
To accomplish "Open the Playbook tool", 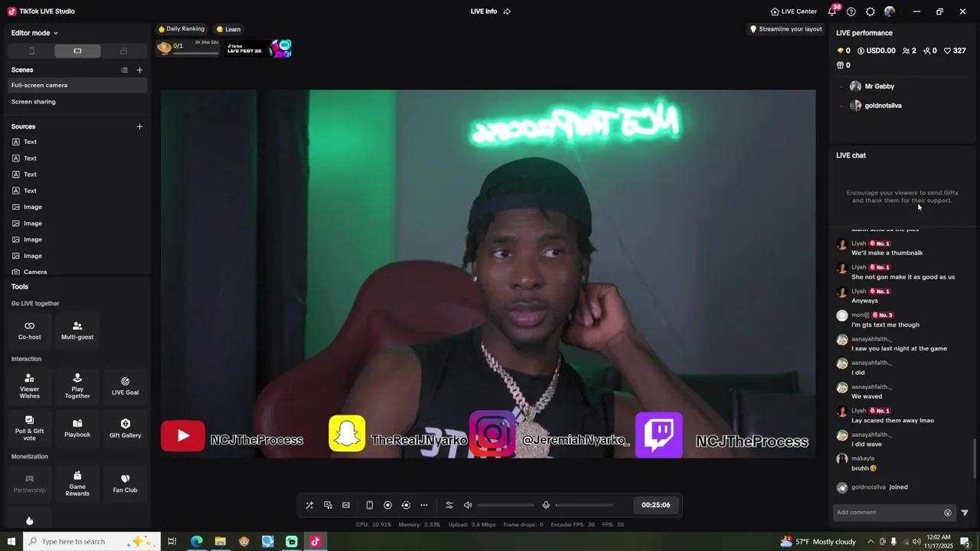I will pyautogui.click(x=77, y=429).
